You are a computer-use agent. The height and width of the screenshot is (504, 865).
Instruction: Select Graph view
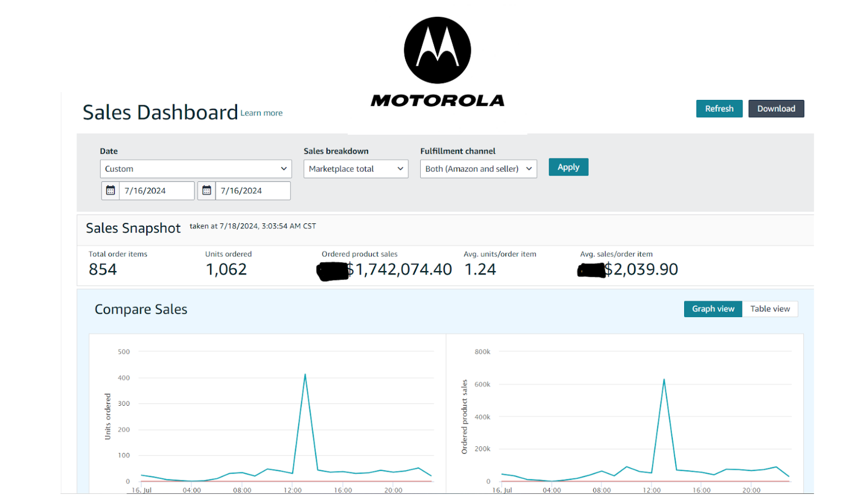pos(713,309)
